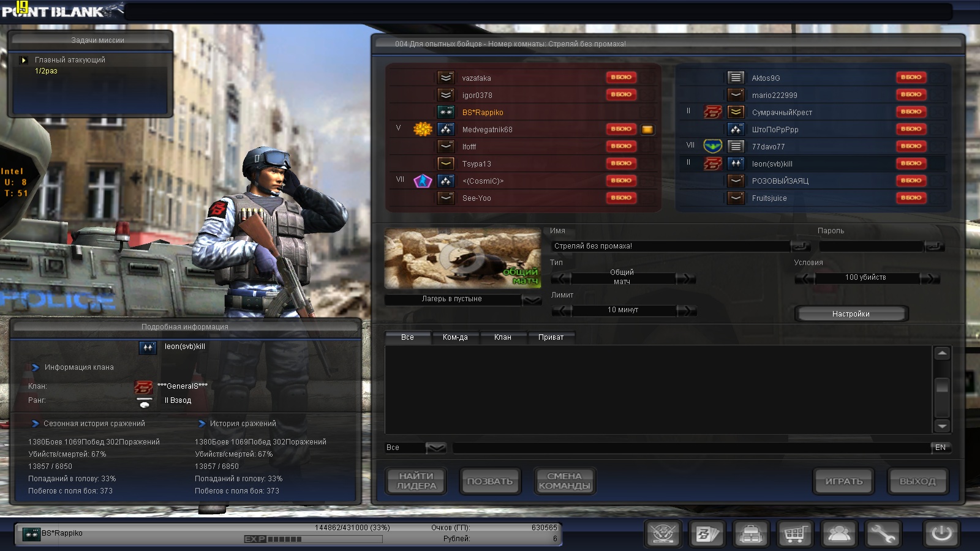Toggle the EN chat language indicator
Image resolution: width=980 pixels, height=551 pixels.
click(x=941, y=448)
